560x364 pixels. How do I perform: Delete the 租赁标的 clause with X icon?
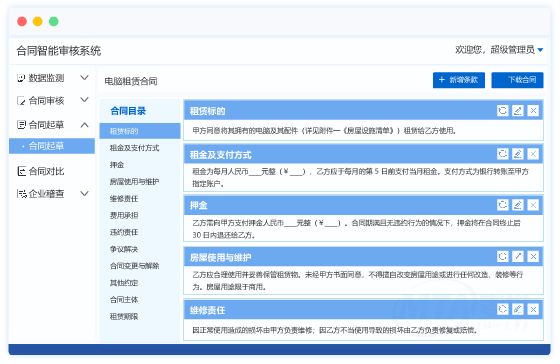coord(533,111)
